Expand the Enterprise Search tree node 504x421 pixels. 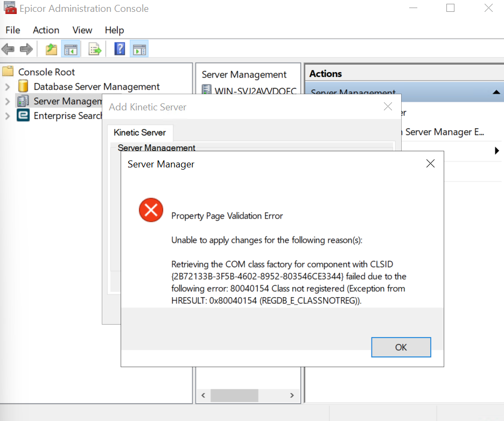coord(8,116)
